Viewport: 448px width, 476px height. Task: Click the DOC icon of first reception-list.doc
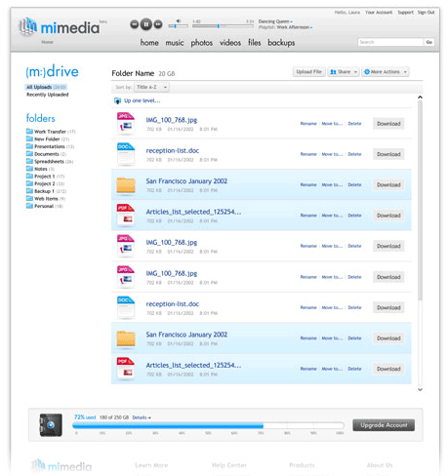[126, 154]
